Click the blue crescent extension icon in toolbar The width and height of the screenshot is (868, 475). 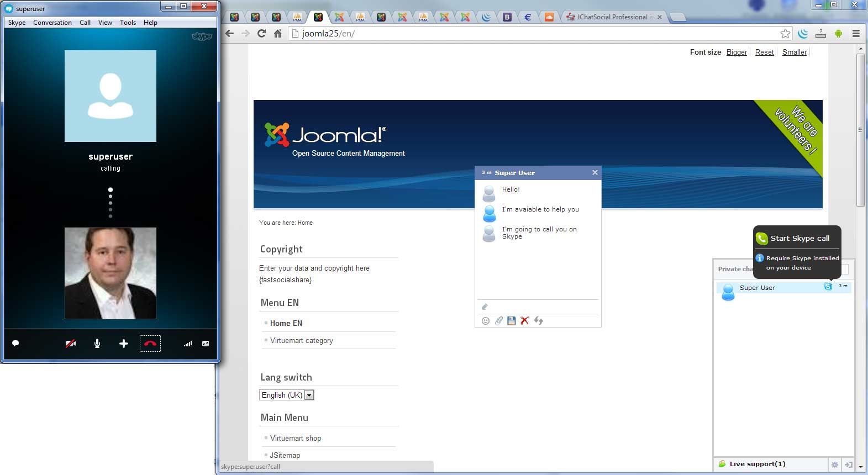click(803, 34)
